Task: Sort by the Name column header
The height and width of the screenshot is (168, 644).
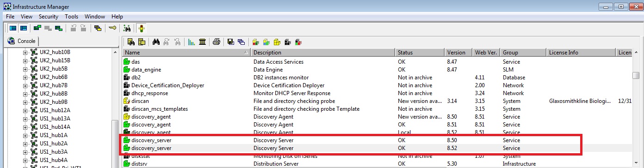Action: (186, 53)
